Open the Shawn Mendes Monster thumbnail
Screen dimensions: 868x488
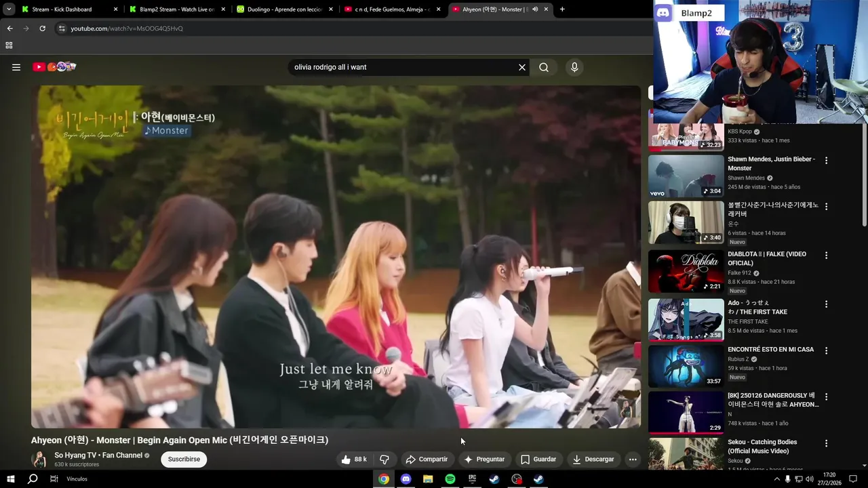click(x=686, y=176)
